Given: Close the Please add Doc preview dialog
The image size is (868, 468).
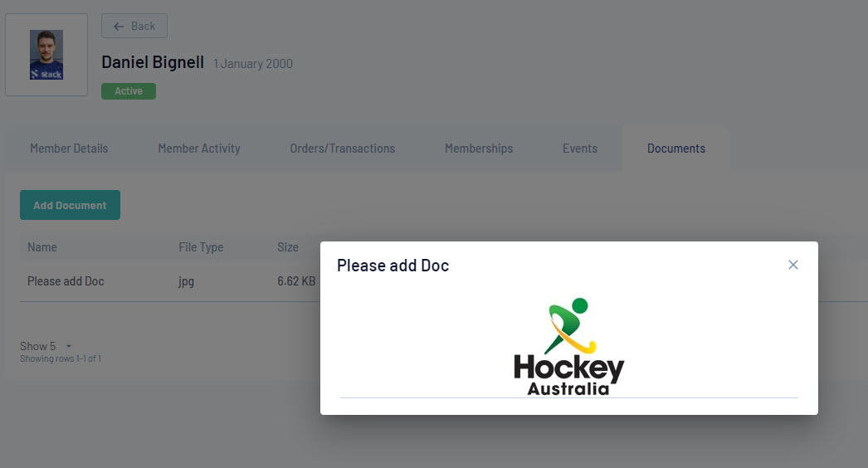Looking at the screenshot, I should 792,265.
